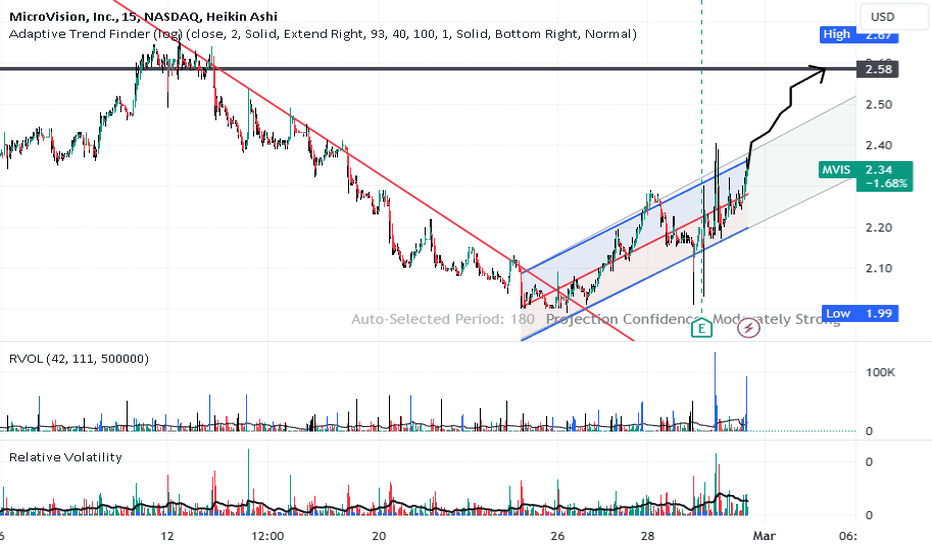Click the 2.58 horizontal line price label

click(877, 70)
